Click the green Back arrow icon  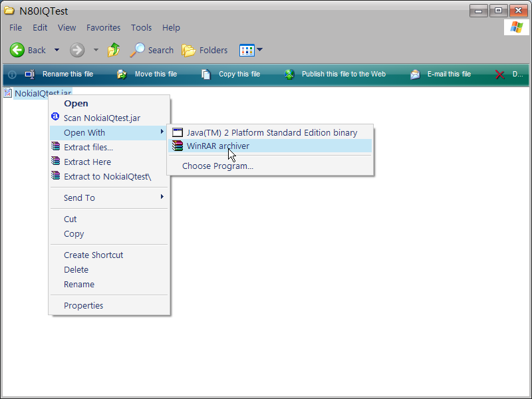17,51
